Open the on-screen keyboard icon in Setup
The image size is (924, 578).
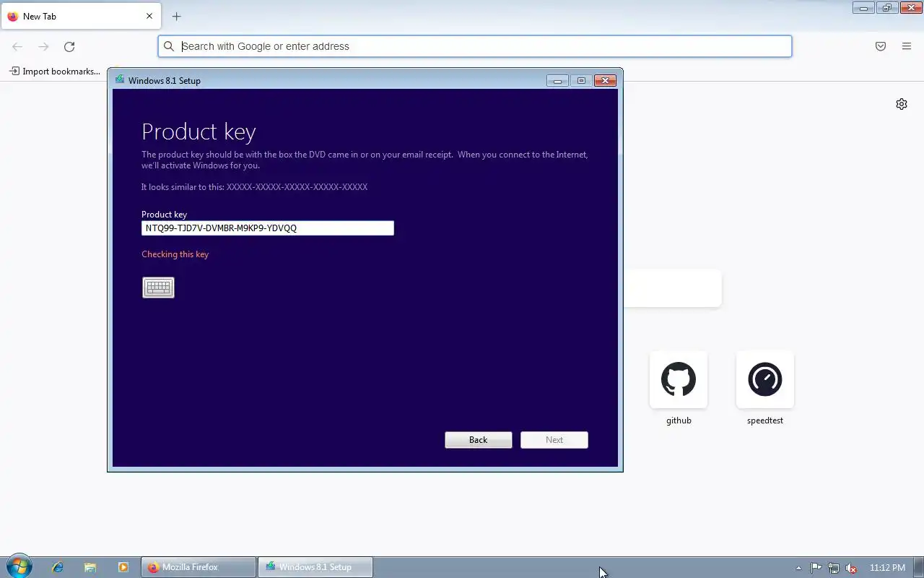(x=158, y=288)
